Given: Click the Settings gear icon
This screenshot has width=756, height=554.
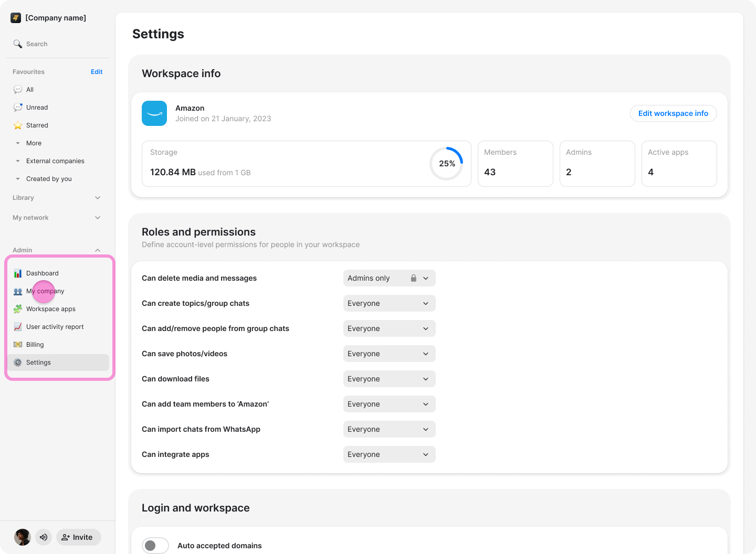Looking at the screenshot, I should pos(18,363).
